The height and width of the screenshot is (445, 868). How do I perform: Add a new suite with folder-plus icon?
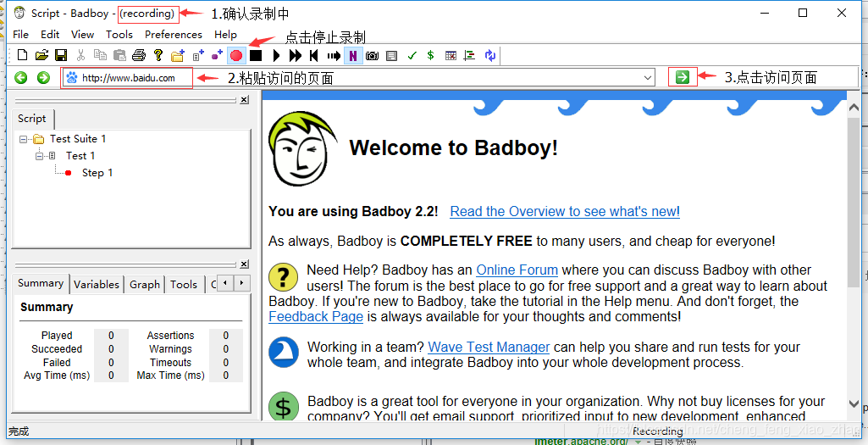click(x=178, y=55)
